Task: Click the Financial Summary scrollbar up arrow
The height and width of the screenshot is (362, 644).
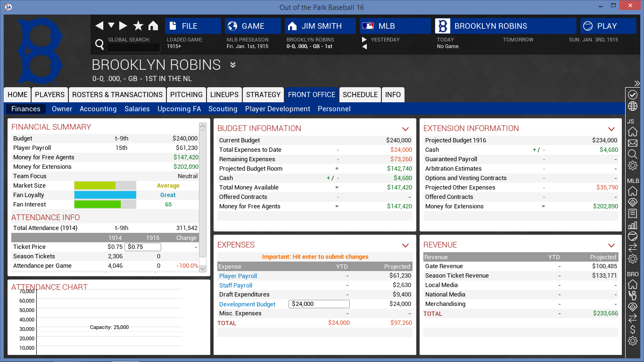Action: coord(203,126)
